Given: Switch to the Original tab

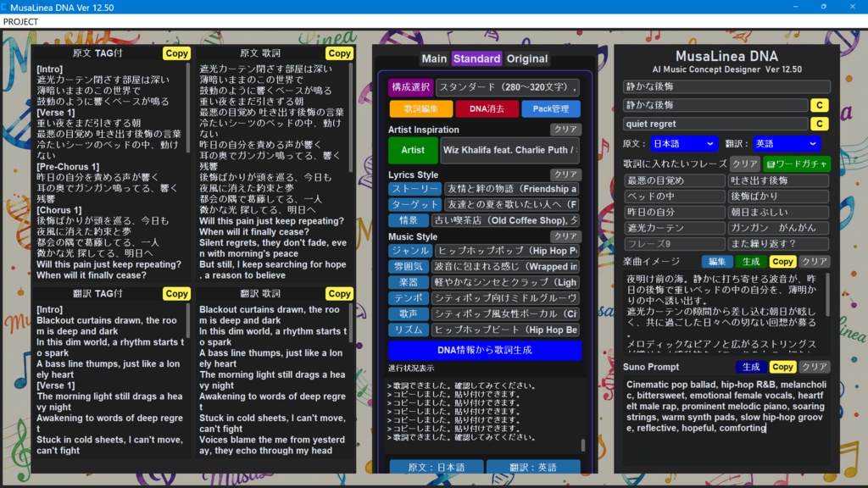Looking at the screenshot, I should (x=527, y=58).
